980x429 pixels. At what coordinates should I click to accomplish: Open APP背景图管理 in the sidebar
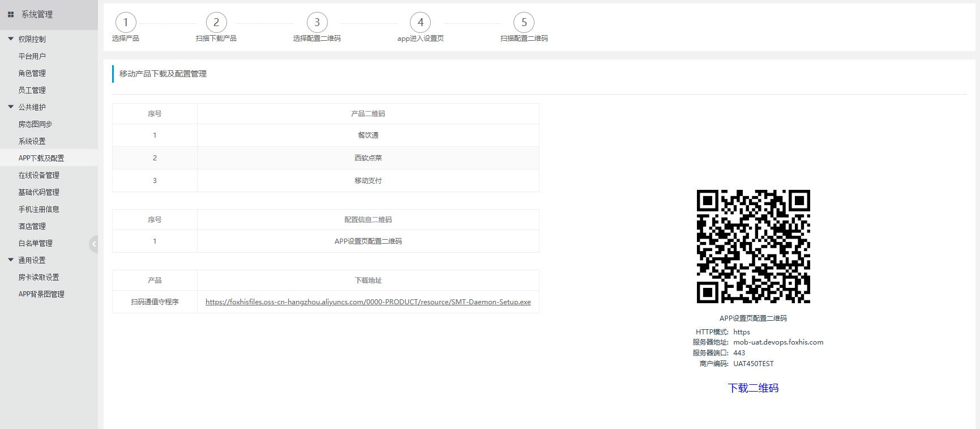(41, 294)
